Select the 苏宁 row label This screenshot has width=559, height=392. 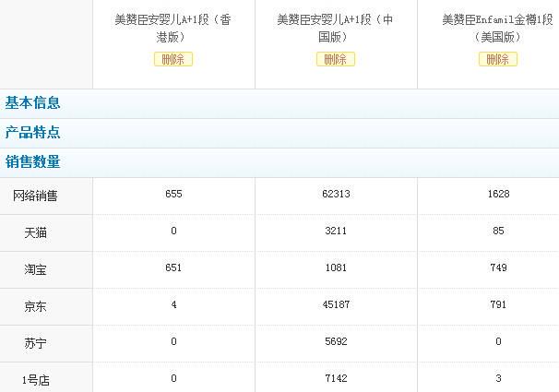(x=35, y=343)
